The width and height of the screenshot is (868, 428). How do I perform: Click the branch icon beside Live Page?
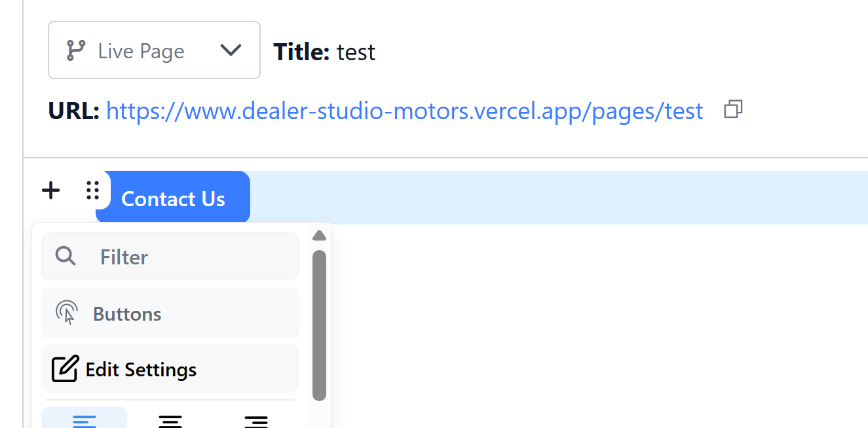click(76, 50)
